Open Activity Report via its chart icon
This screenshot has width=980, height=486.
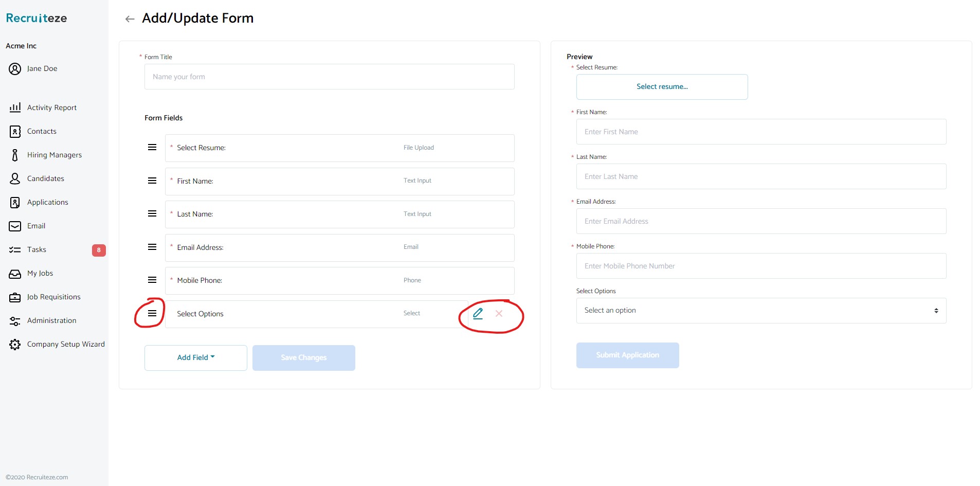(15, 107)
